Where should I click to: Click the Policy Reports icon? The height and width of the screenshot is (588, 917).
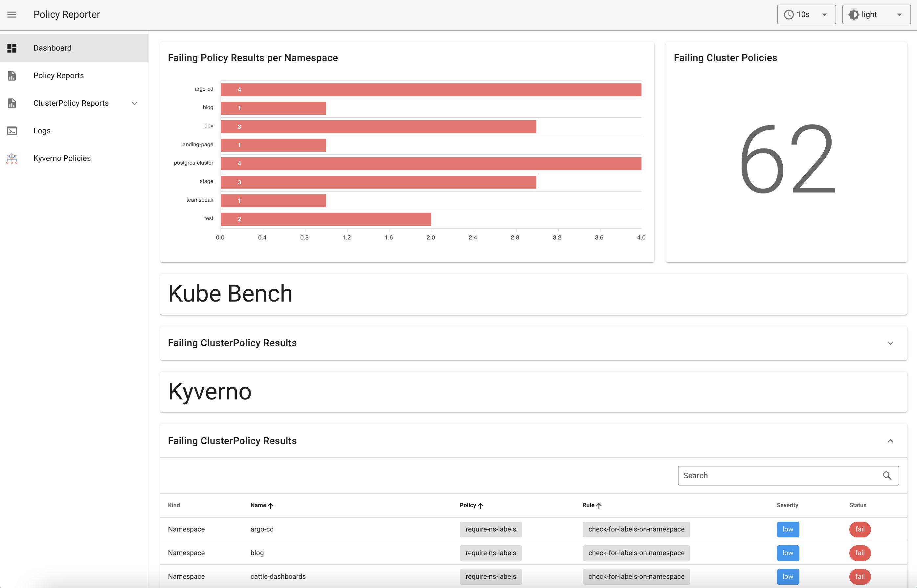(12, 76)
